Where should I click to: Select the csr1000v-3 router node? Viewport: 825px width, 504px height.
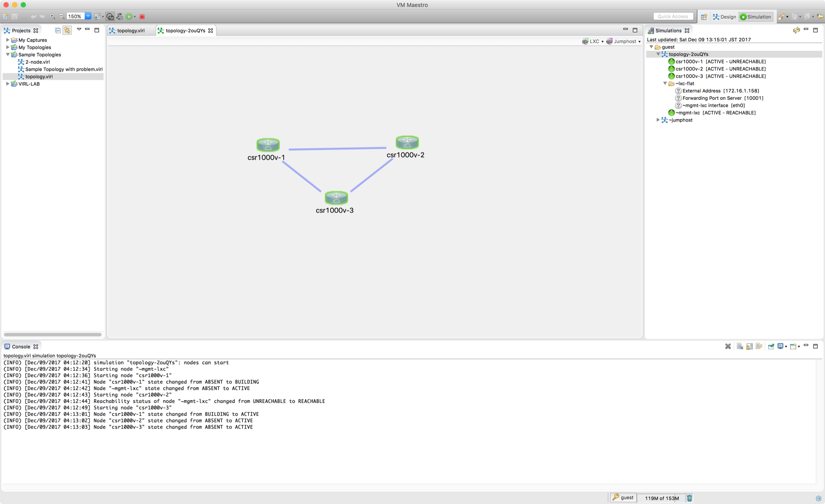(336, 198)
